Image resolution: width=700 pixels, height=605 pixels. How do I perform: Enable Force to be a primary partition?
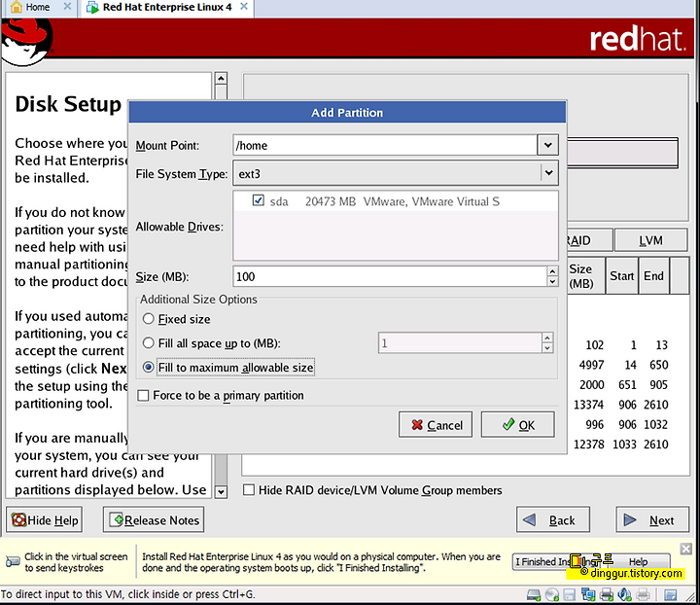143,396
